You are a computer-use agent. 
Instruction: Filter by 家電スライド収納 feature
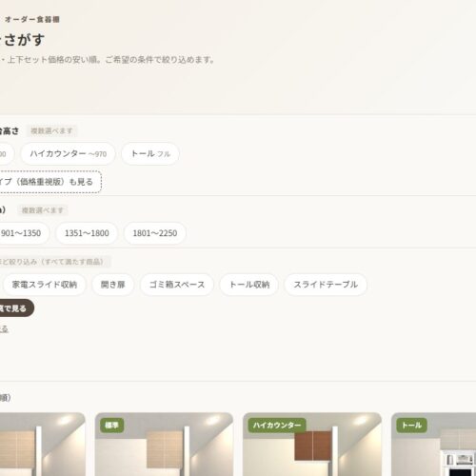coord(45,285)
